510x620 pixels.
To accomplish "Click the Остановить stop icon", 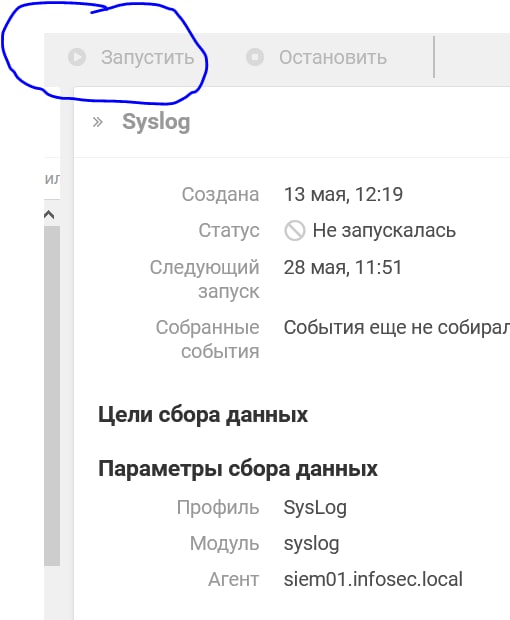I will [255, 57].
